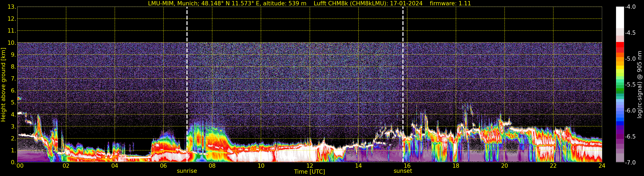Click the colorbar label 'log(rc-signal) @ 905 nm'
This screenshot has width=644, height=176.
tap(640, 85)
